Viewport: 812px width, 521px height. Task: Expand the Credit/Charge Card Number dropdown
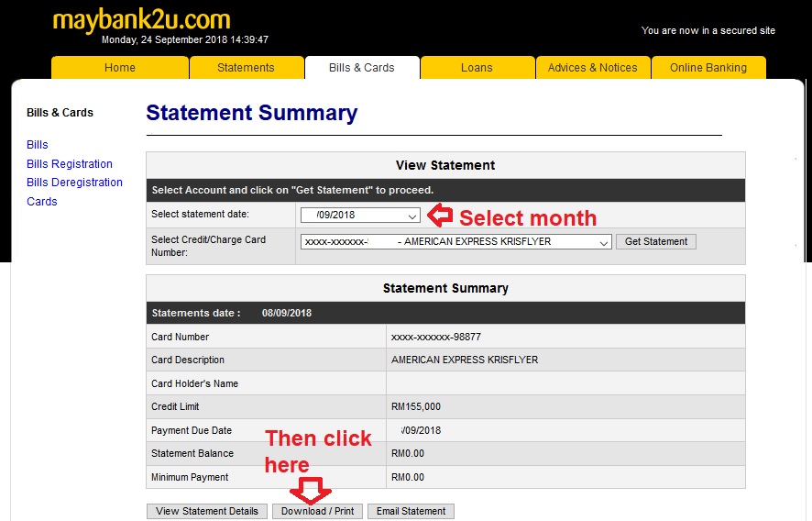coord(455,242)
